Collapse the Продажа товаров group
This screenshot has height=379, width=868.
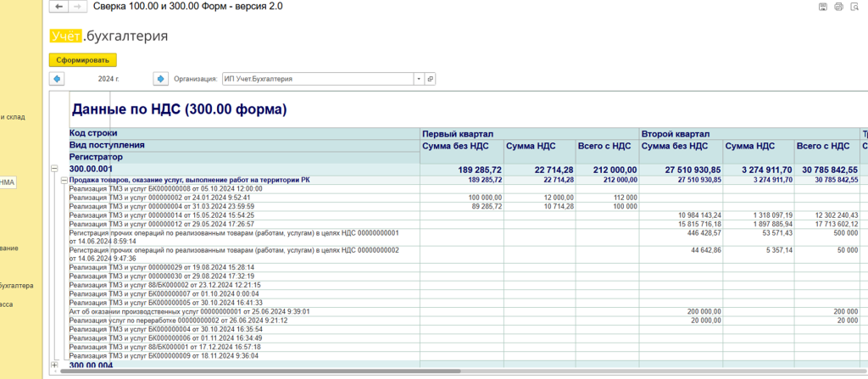tap(64, 180)
